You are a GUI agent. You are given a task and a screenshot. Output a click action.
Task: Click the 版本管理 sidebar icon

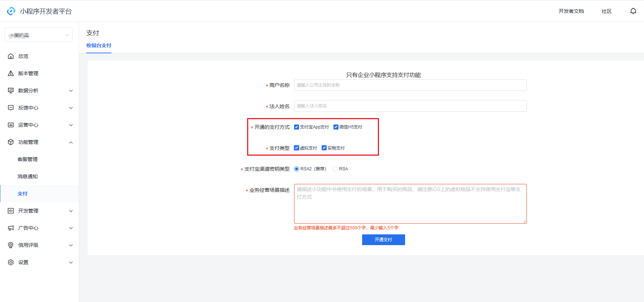[11, 73]
